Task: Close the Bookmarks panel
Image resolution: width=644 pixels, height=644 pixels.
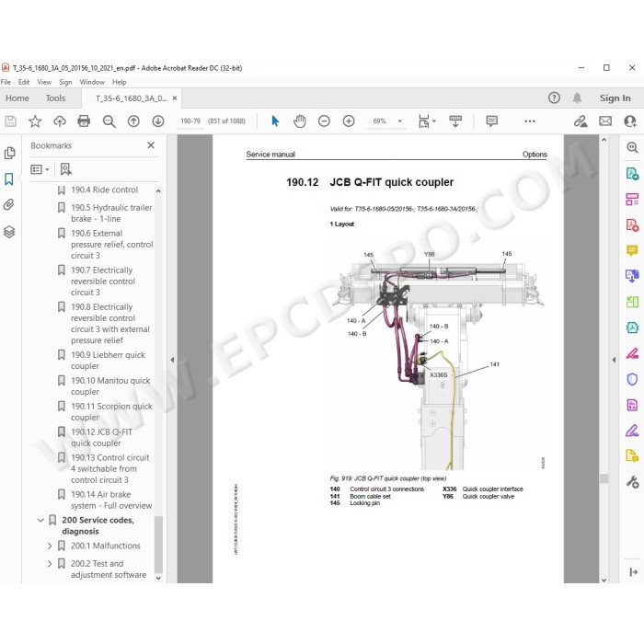Action: point(151,145)
